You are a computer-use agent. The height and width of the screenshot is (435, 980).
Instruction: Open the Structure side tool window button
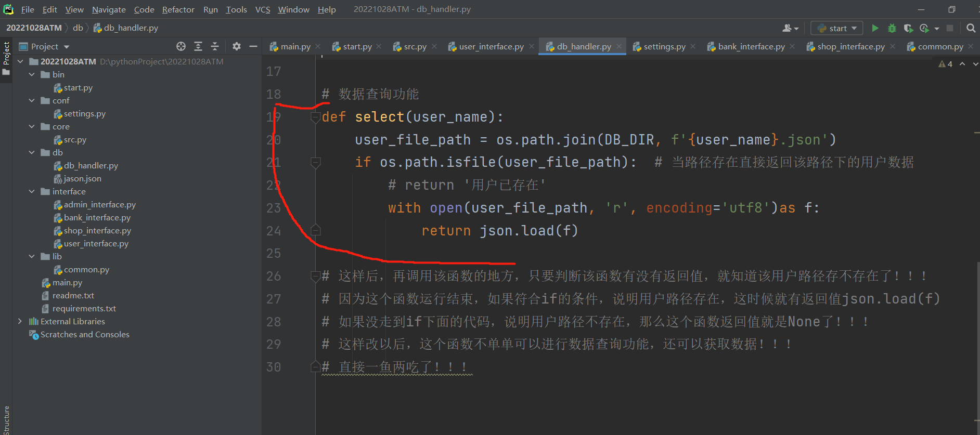(x=6, y=420)
